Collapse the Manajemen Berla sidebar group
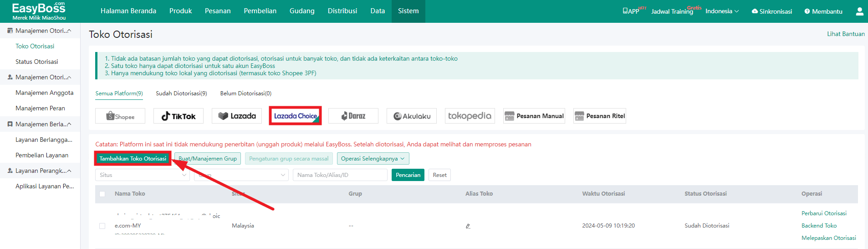868x249 pixels. (69, 124)
